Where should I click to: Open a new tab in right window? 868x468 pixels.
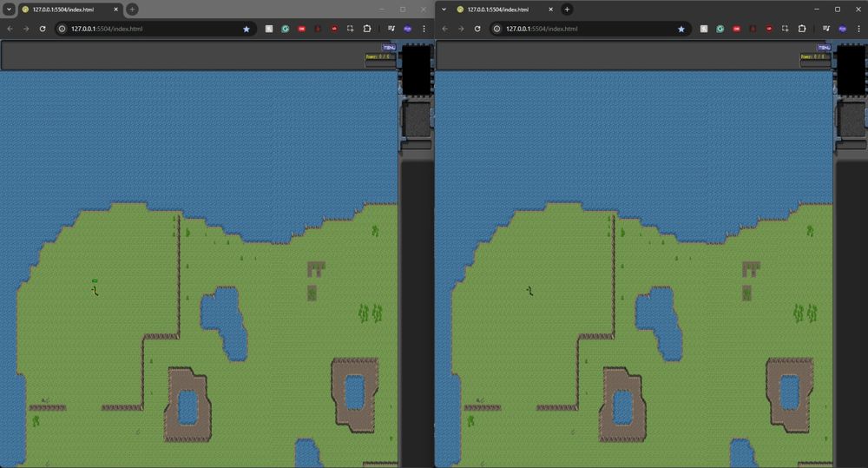567,10
